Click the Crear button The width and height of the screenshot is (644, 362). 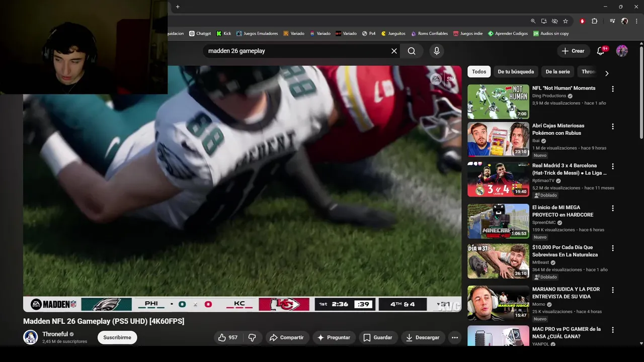[x=573, y=51]
